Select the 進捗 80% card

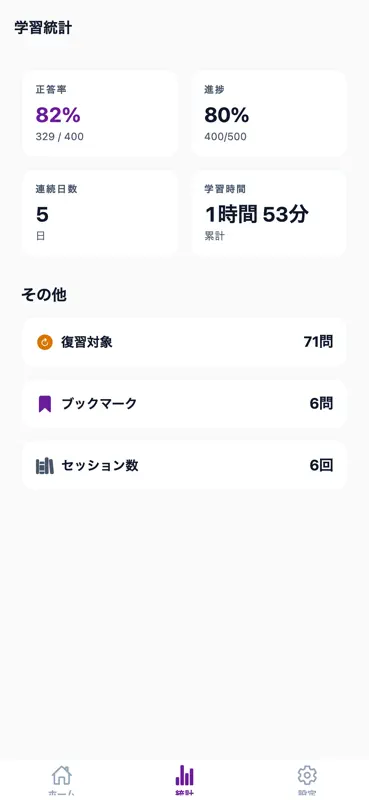tap(269, 113)
